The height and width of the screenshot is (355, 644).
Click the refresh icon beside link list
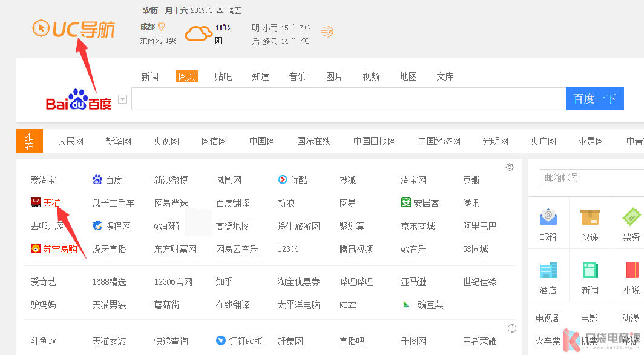coord(512,328)
